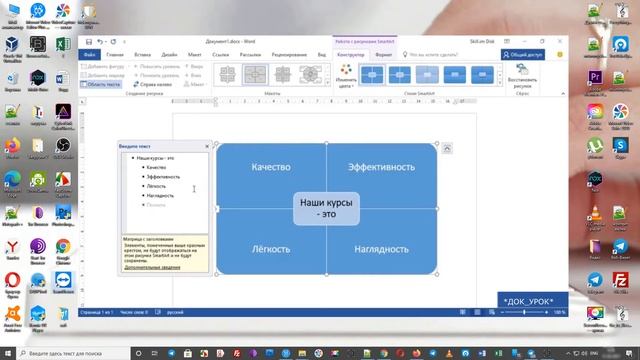Viewport: 640px width, 360px height.
Task: Open Task View on the taskbar
Action: point(155,353)
